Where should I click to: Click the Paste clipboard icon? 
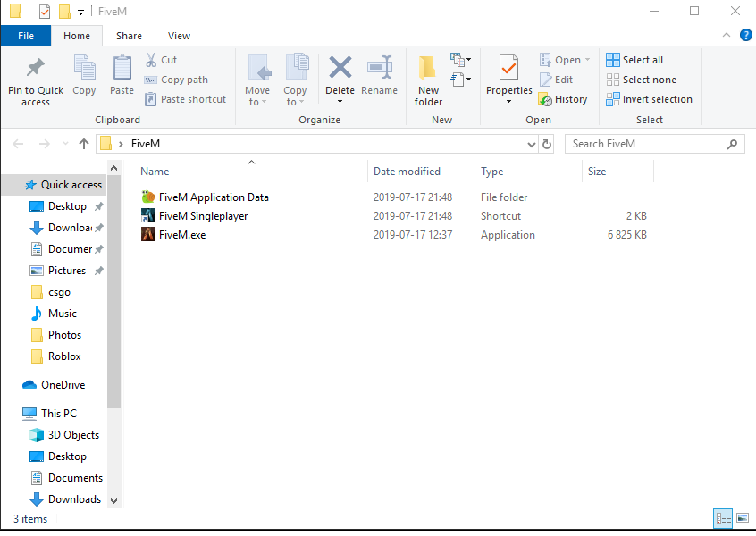click(x=122, y=68)
